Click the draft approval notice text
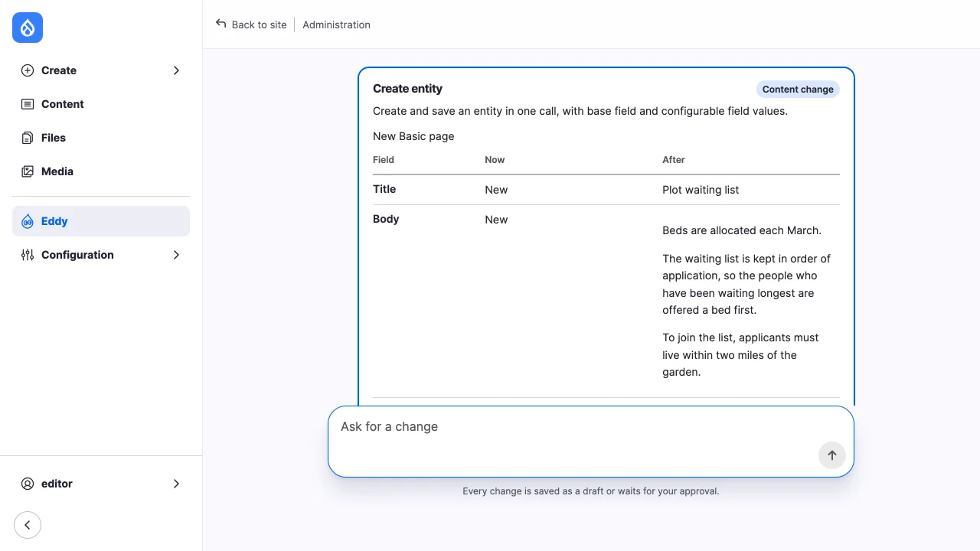This screenshot has width=980, height=551. [x=591, y=491]
